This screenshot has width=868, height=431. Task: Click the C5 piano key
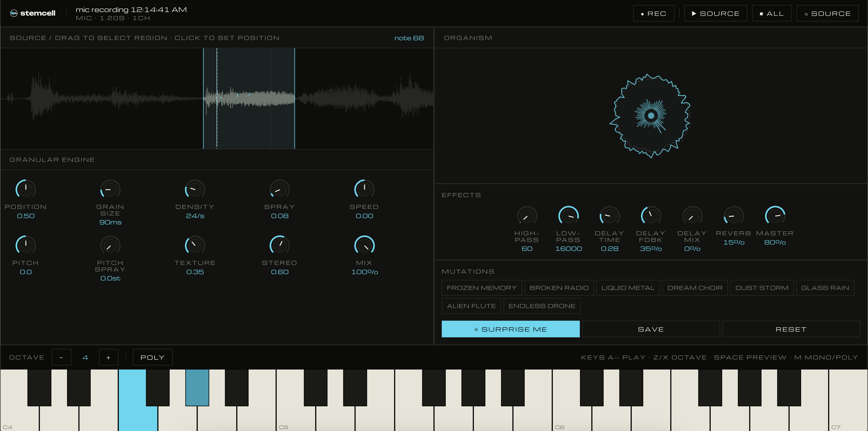click(x=296, y=418)
